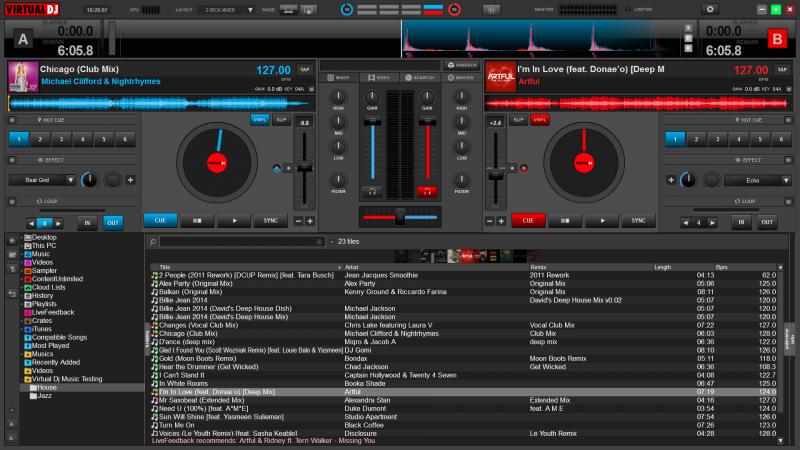Add effect slot with deck A plus icon
Image resolution: width=800 pixels, height=450 pixels.
click(130, 180)
